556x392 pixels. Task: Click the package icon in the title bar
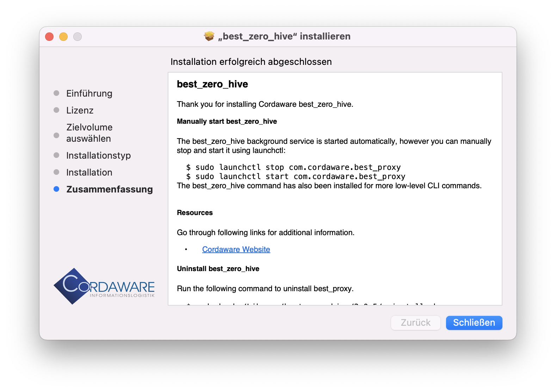click(x=209, y=36)
